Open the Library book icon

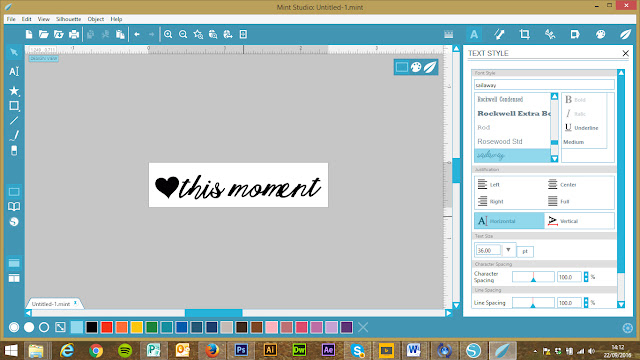14,207
